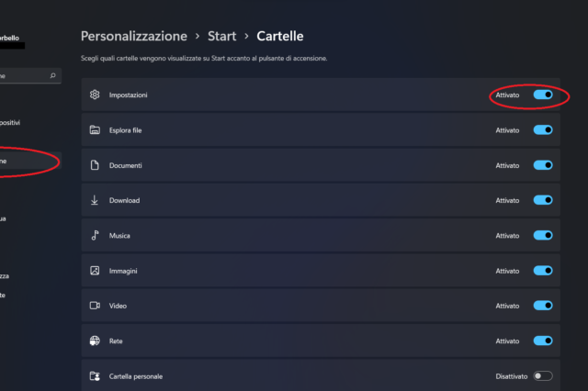Click the Immagini picture icon
Screen dimensions: 588x391
pyautogui.click(x=95, y=271)
